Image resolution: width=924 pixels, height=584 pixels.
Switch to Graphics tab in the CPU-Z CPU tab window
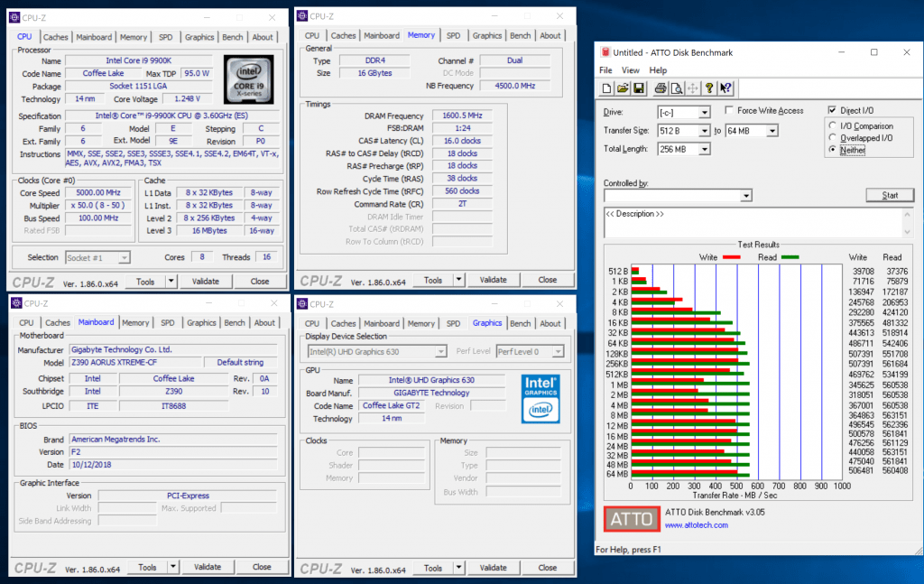pos(199,37)
